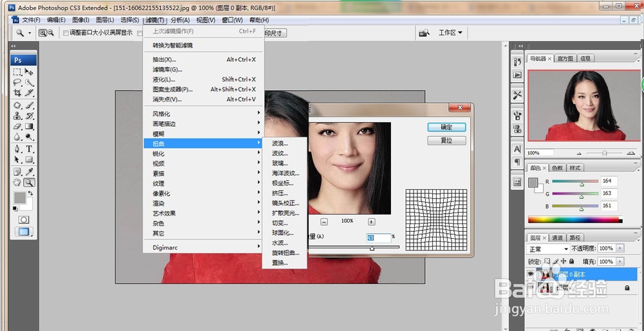Select the Eraser tool
The image size is (644, 331).
click(17, 126)
